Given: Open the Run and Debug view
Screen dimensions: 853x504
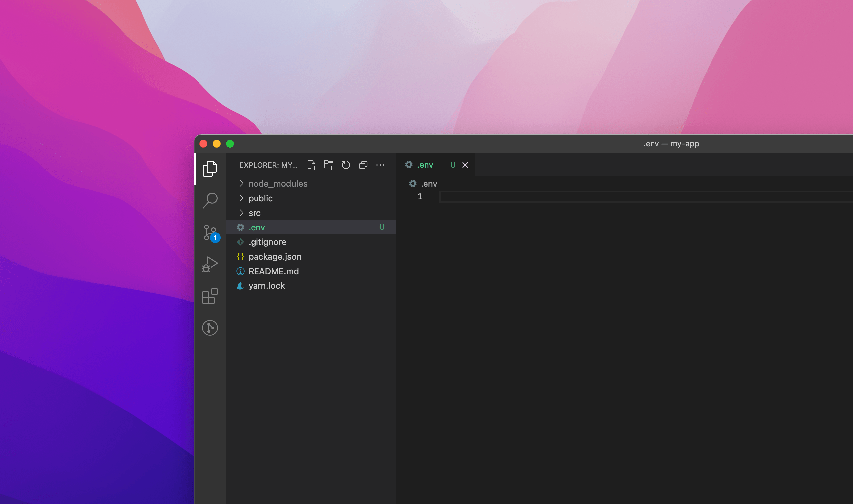Looking at the screenshot, I should 210,264.
